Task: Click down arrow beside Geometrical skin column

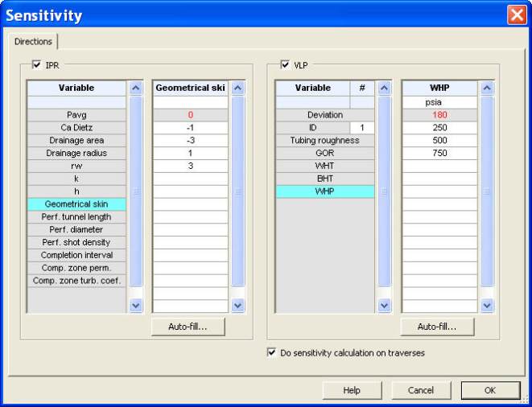Action: coord(237,306)
